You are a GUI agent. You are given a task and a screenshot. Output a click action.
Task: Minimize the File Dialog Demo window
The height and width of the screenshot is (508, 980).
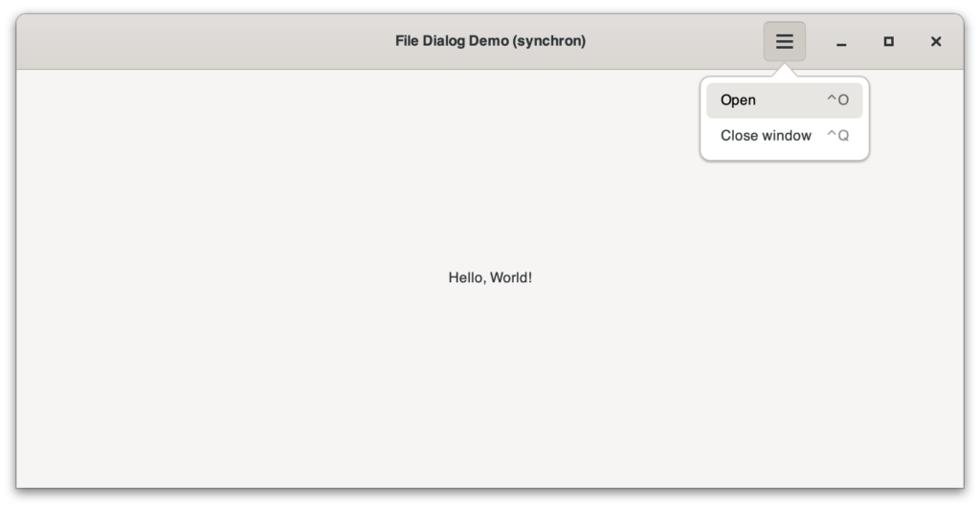[x=841, y=42]
